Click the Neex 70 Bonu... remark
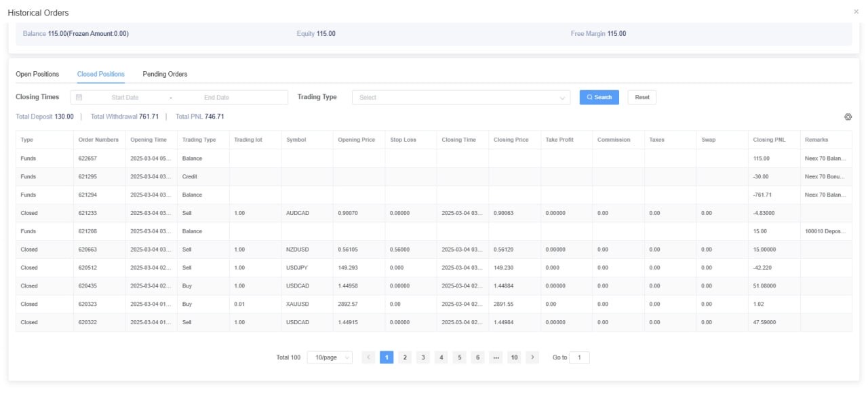 click(825, 176)
